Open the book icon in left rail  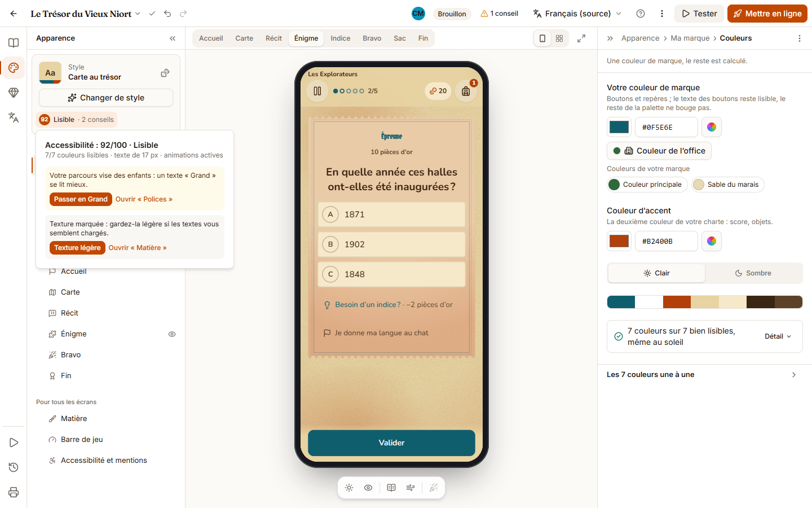coord(14,43)
